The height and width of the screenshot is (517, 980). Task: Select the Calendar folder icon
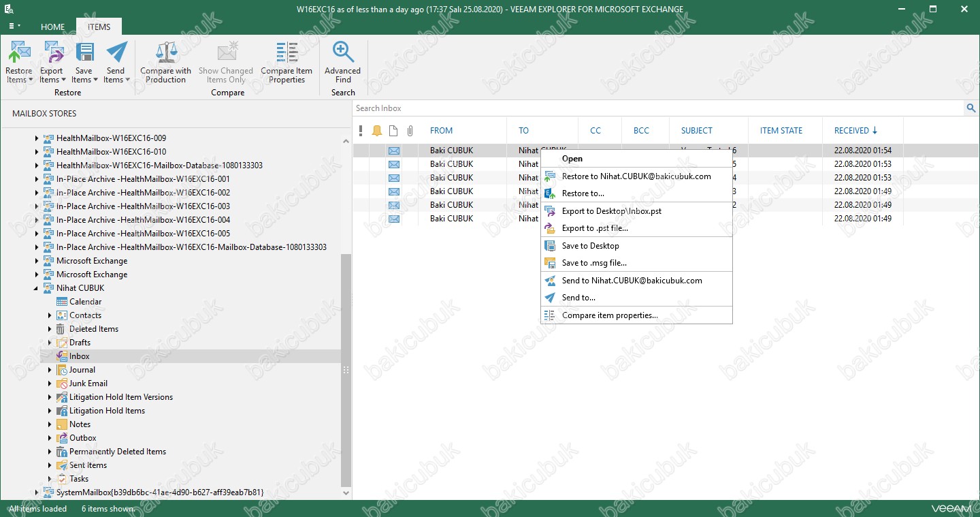(x=62, y=302)
